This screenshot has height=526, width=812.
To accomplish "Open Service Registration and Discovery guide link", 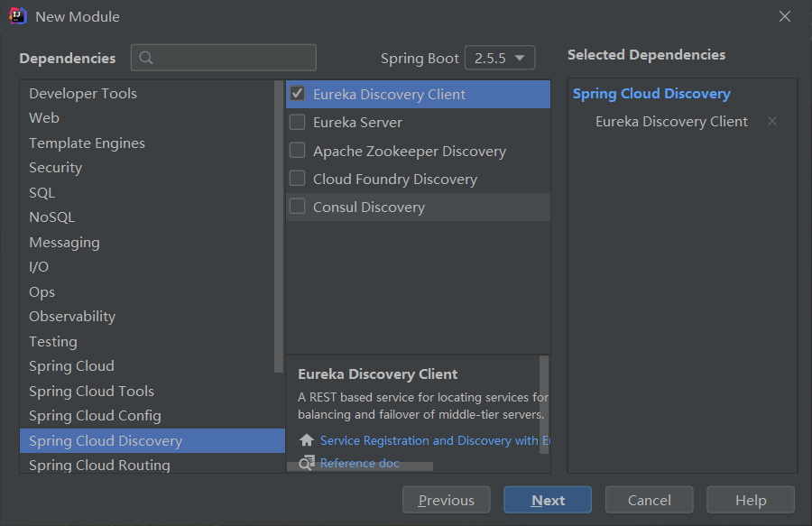I will (435, 440).
